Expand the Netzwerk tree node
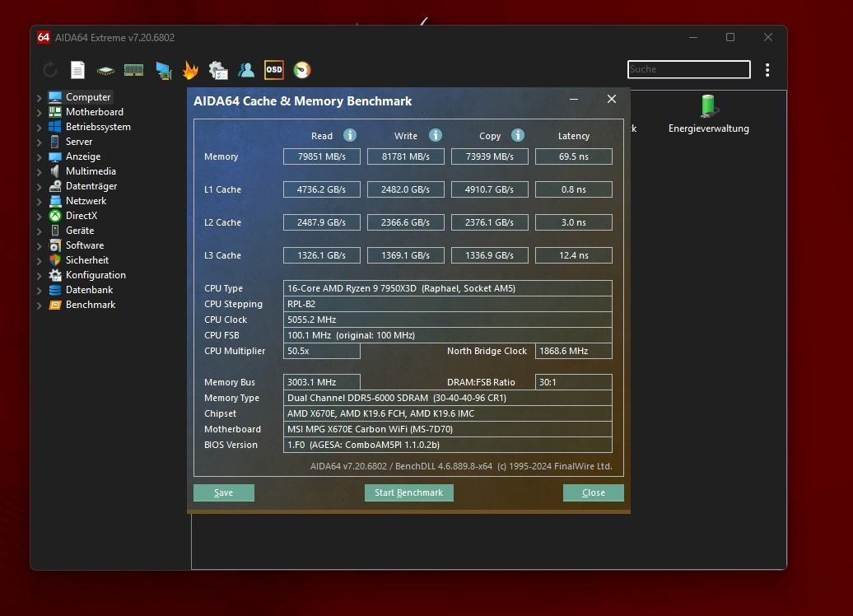Image resolution: width=853 pixels, height=616 pixels. [40, 202]
